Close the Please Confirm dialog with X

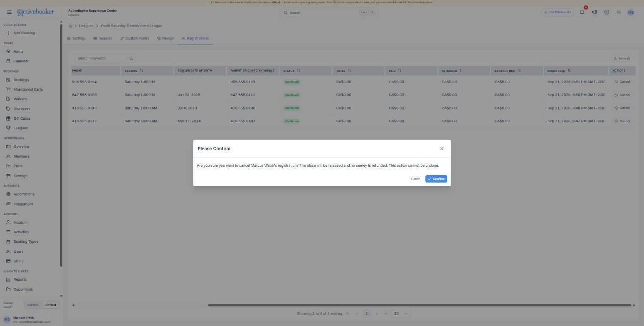442,148
